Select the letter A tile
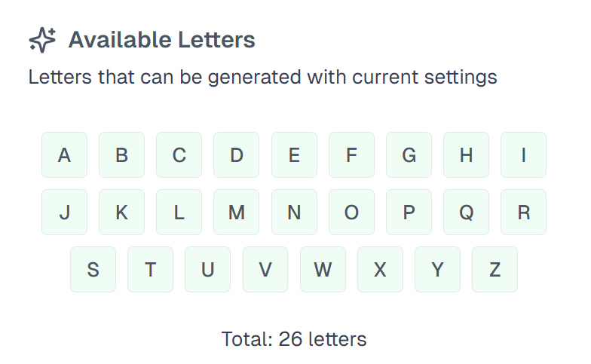This screenshot has height=364, width=591. 64,155
